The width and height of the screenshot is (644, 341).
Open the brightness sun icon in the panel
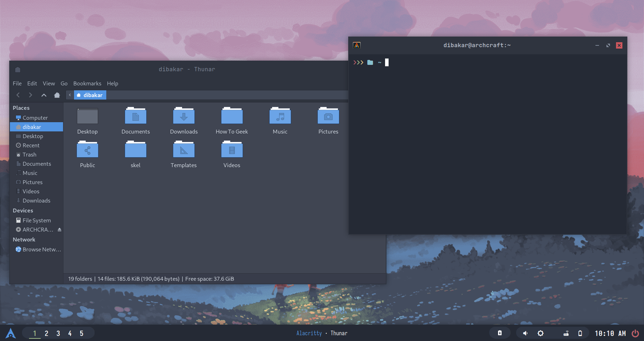tap(541, 333)
